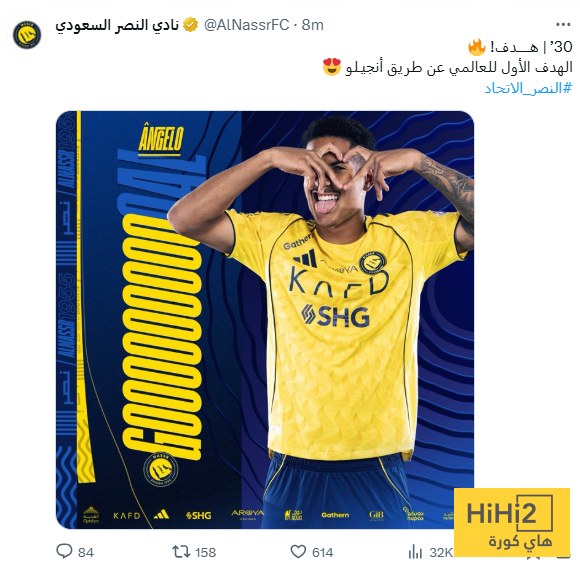Screen dimensions: 580x568
Task: Click the Al Nassr crest in the image
Action: 161,470
